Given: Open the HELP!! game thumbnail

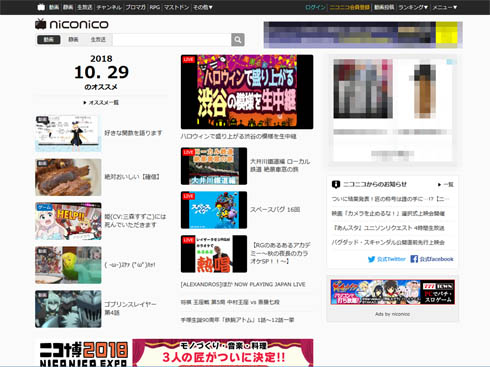Looking at the screenshot, I should (68, 221).
